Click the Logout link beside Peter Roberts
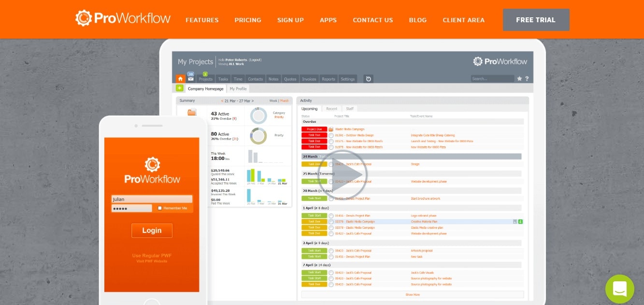The image size is (644, 305). coord(255,60)
